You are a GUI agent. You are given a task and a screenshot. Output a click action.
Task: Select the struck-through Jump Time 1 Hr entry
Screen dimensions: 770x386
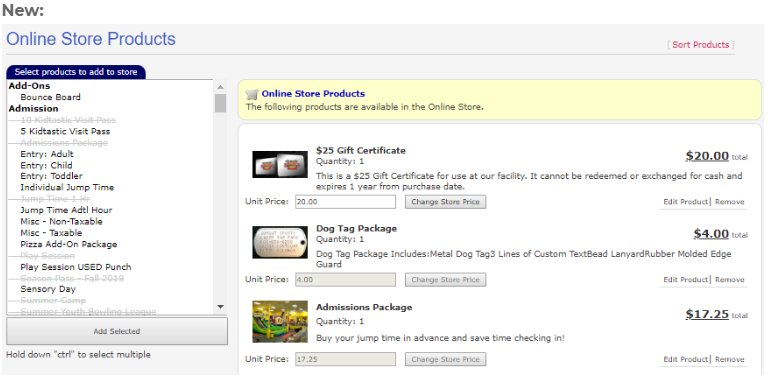55,199
